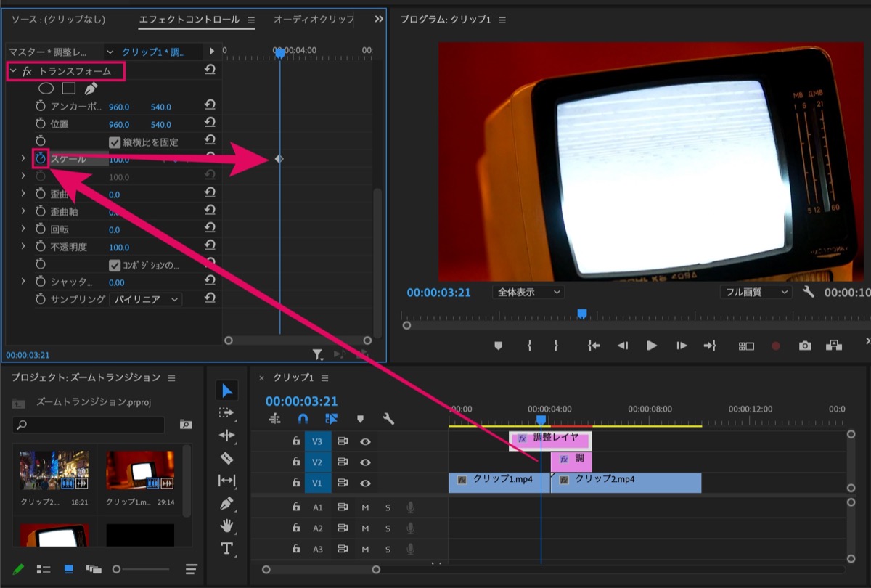Toggle スケール stopwatch animation

tap(41, 158)
